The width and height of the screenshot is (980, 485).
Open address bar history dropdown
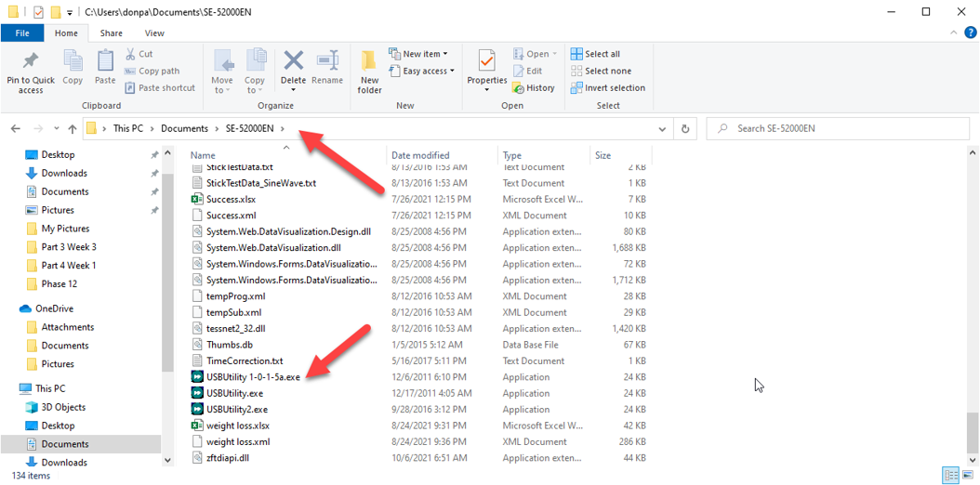(663, 128)
